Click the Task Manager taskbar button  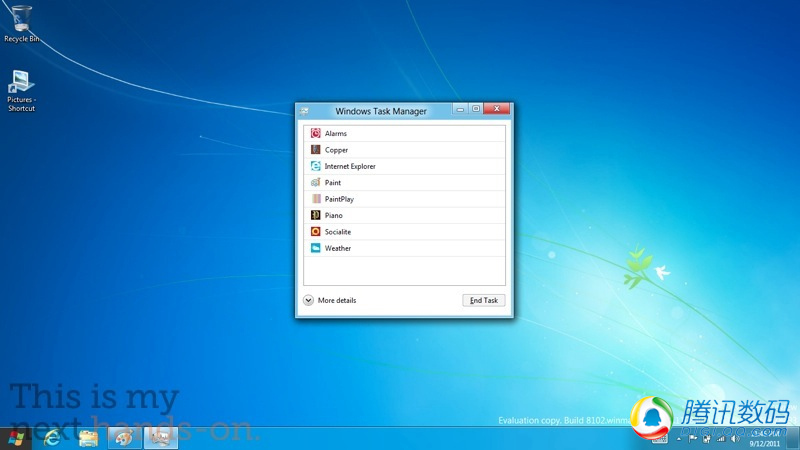point(161,438)
